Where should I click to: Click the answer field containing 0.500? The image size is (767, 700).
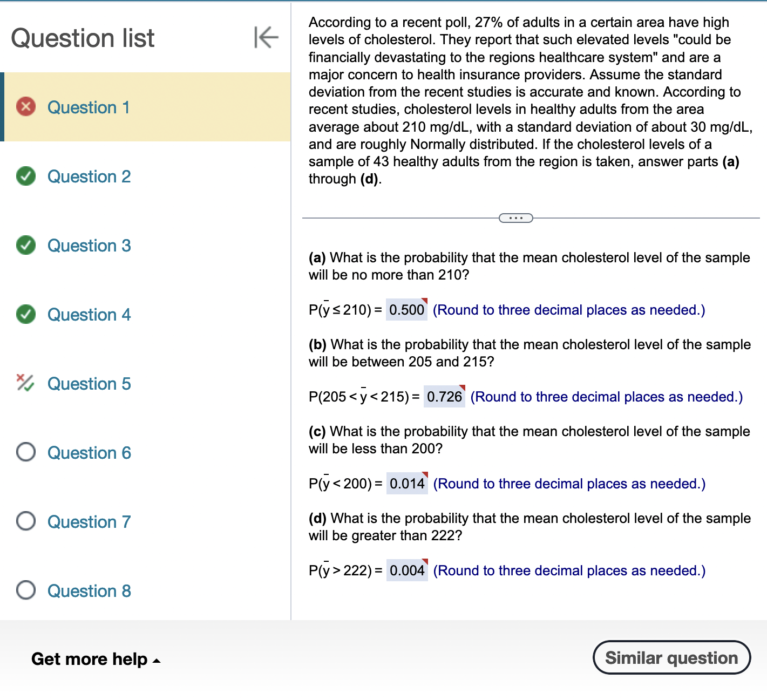pos(406,310)
